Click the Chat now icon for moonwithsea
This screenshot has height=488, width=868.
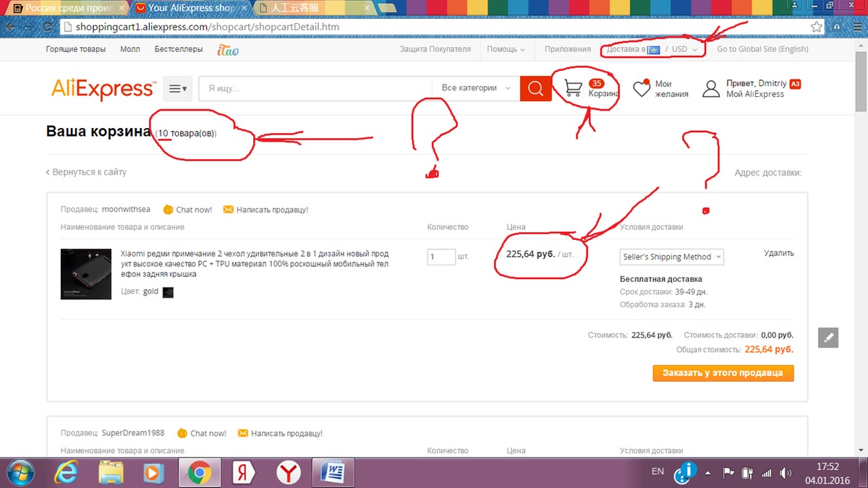tap(168, 210)
